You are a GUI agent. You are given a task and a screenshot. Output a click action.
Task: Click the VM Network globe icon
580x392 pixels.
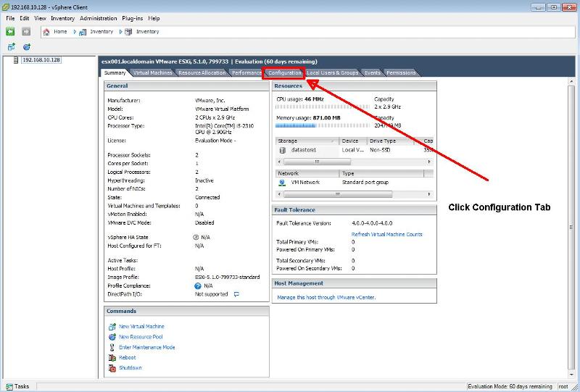282,183
